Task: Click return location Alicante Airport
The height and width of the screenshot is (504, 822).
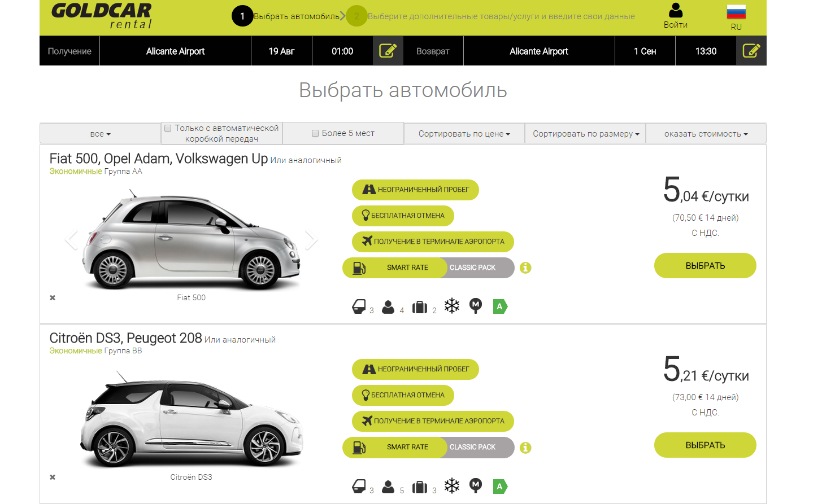Action: pos(539,51)
